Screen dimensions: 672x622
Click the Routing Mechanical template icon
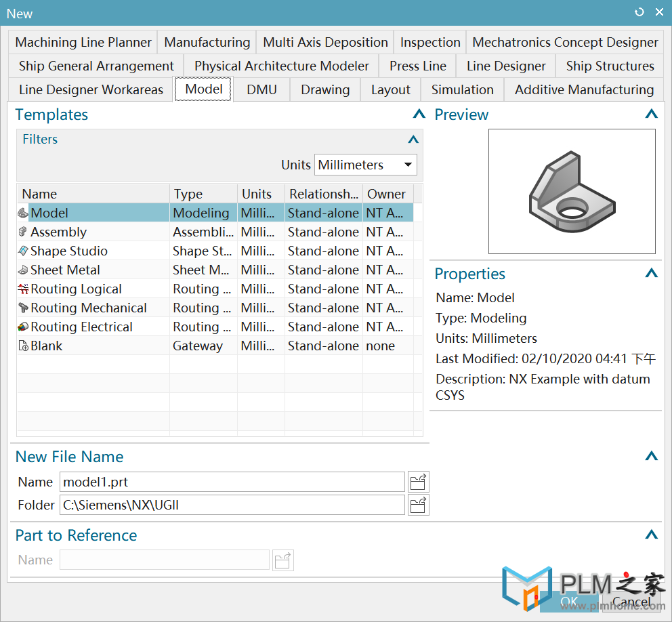coord(23,308)
